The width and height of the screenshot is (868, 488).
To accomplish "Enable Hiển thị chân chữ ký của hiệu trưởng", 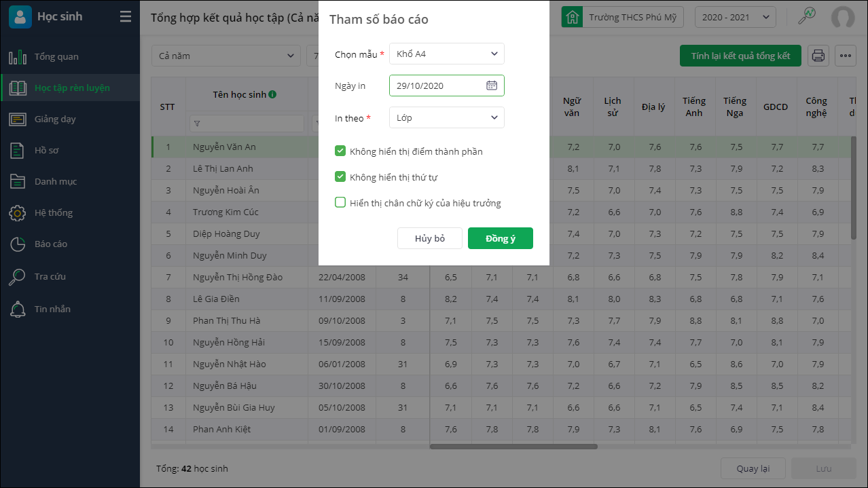I will [x=341, y=202].
